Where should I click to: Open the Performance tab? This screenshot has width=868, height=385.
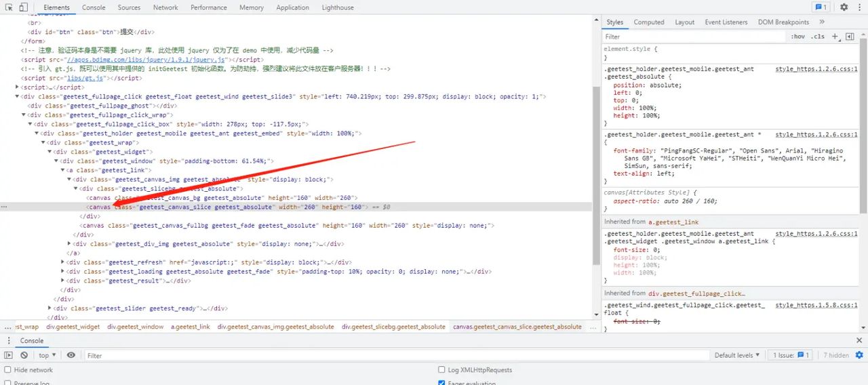[x=209, y=7]
